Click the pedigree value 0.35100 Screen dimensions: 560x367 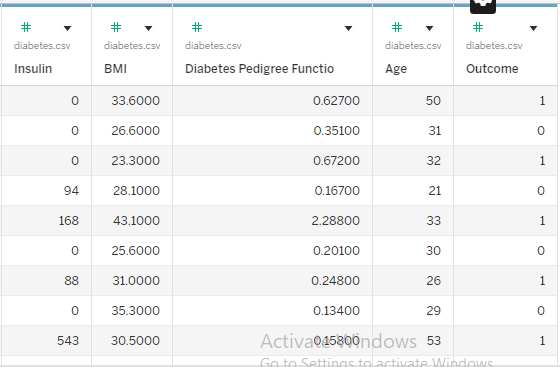pyautogui.click(x=336, y=131)
